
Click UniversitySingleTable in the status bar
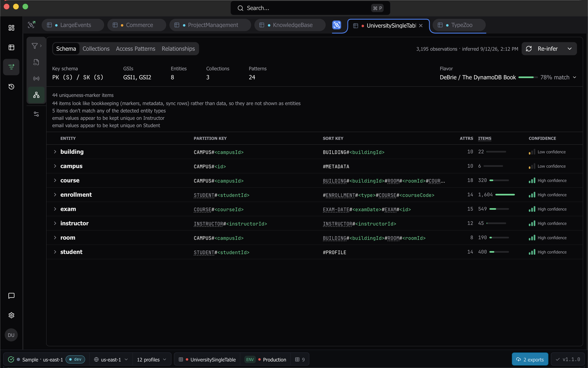click(213, 360)
